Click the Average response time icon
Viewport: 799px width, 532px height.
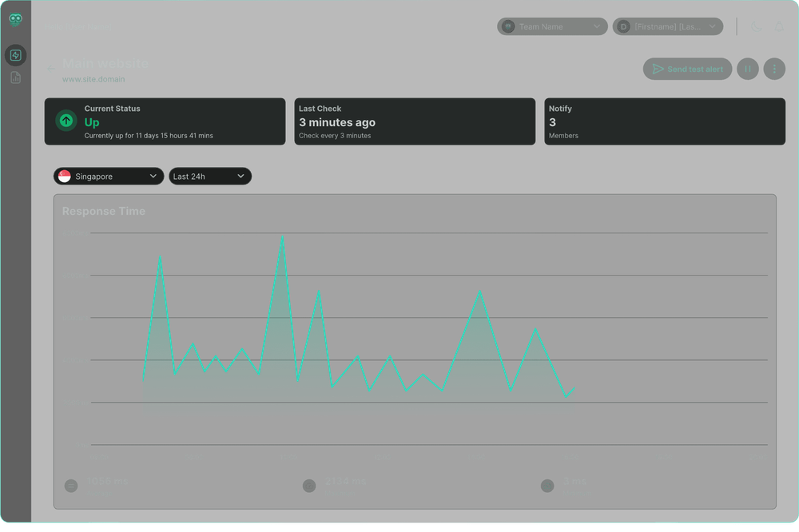(71, 486)
